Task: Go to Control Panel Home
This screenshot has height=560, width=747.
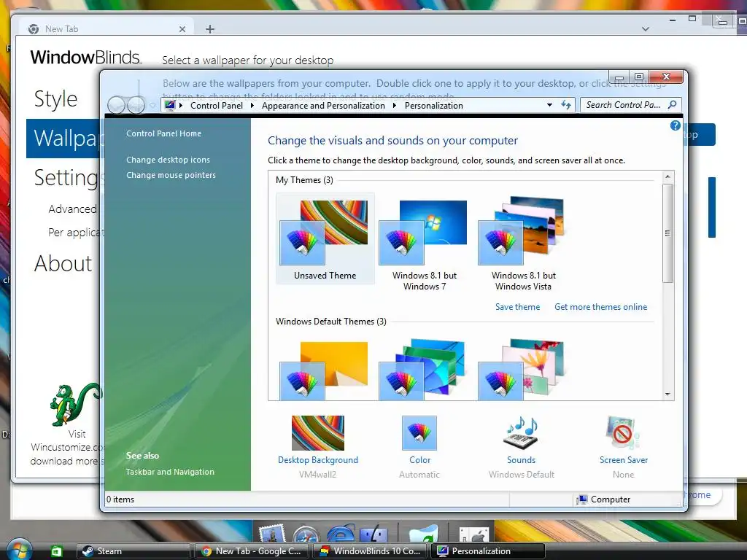Action: pyautogui.click(x=163, y=134)
